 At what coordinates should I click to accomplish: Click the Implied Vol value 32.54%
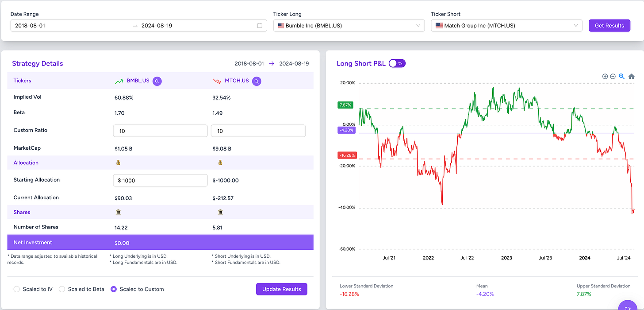(x=222, y=97)
